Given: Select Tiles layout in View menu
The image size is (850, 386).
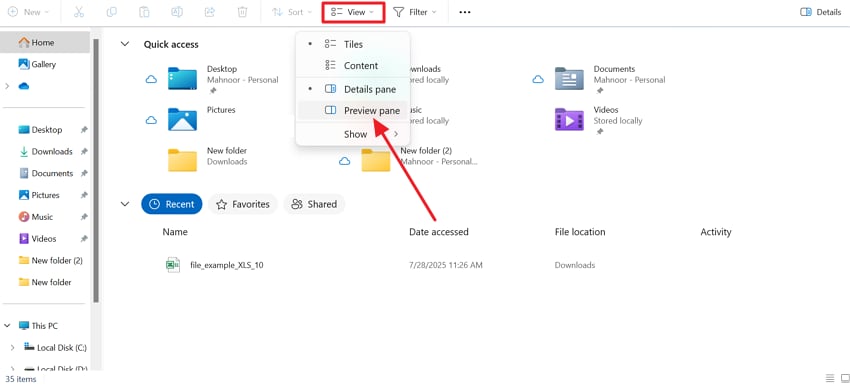Looking at the screenshot, I should 352,44.
